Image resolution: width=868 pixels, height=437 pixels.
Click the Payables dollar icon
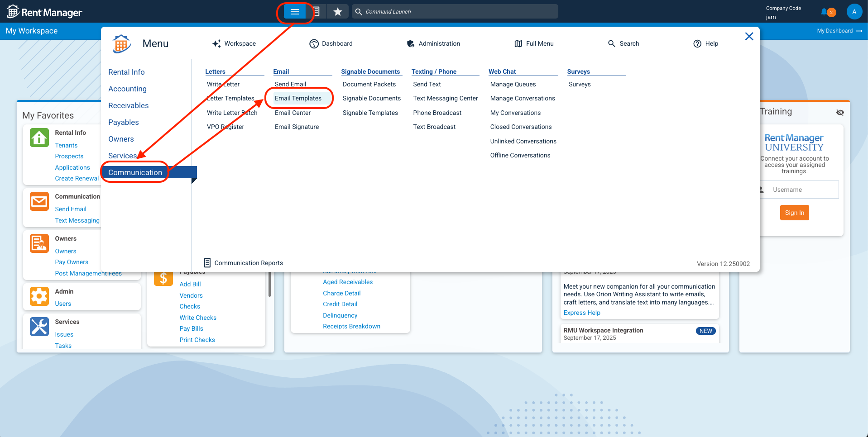[163, 279]
